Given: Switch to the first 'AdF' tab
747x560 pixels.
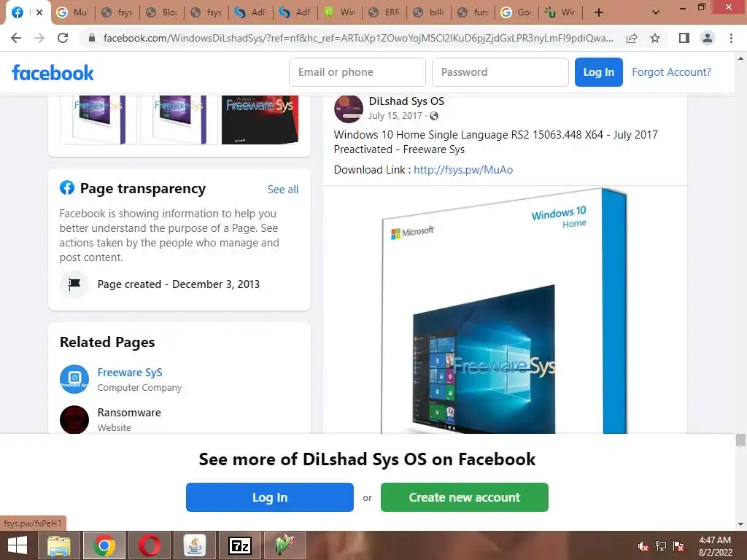Looking at the screenshot, I should [251, 12].
